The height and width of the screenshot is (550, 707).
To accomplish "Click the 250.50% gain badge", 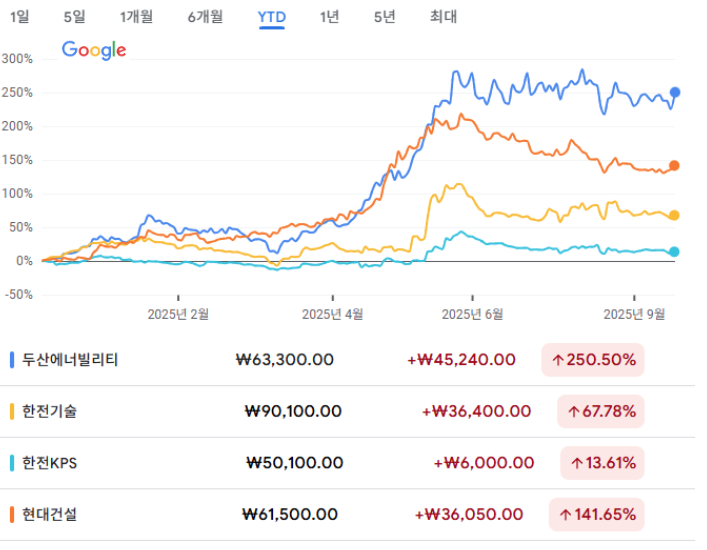I will click(x=594, y=359).
